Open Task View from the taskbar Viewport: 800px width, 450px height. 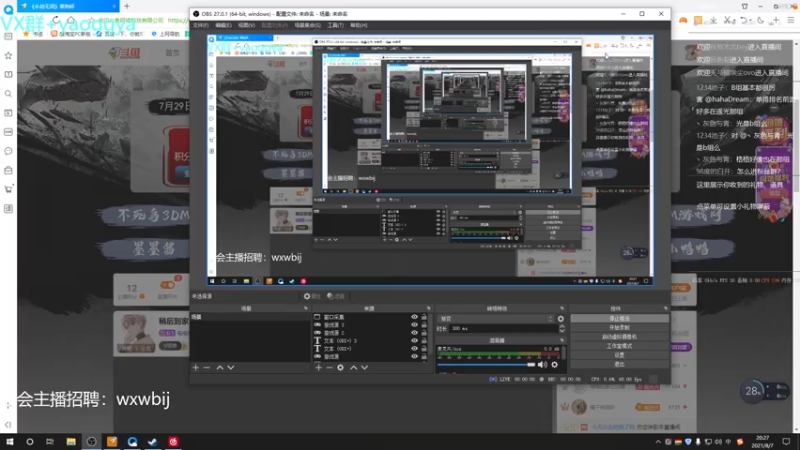(x=49, y=442)
